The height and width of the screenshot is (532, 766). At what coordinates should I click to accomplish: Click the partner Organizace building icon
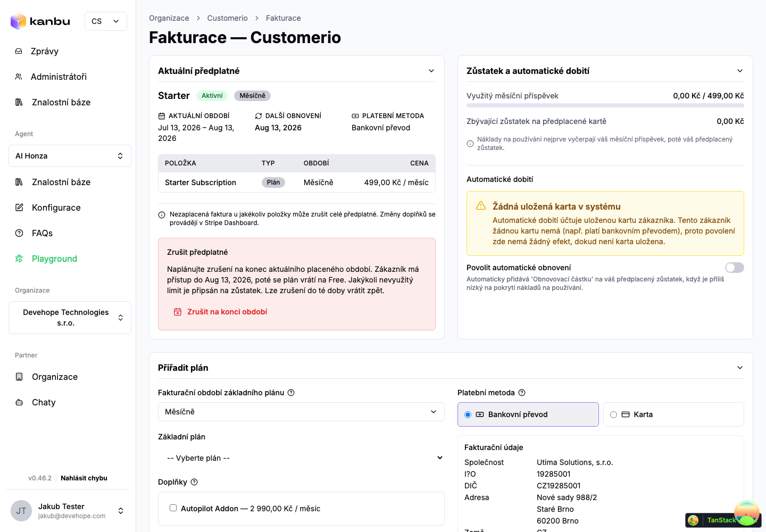coord(19,377)
